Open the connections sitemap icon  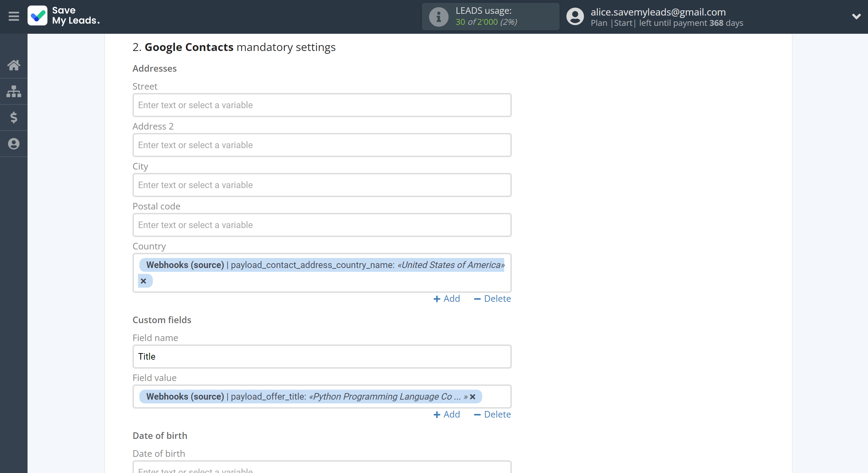14,91
